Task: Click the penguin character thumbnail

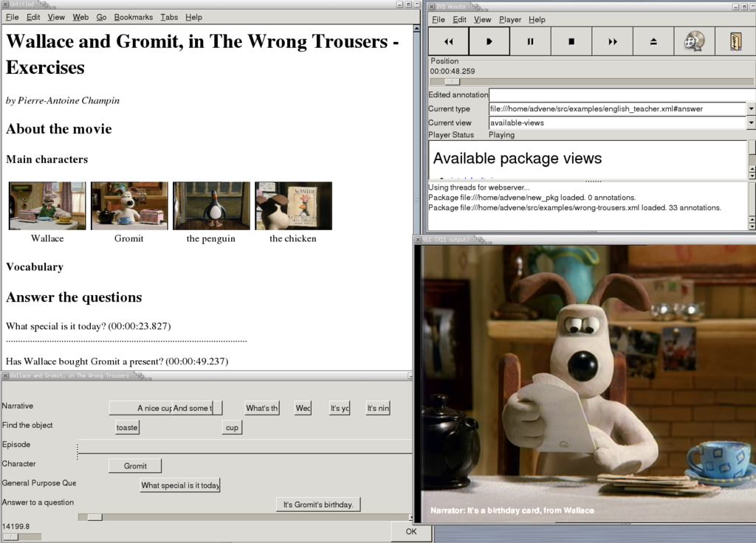Action: (x=211, y=206)
